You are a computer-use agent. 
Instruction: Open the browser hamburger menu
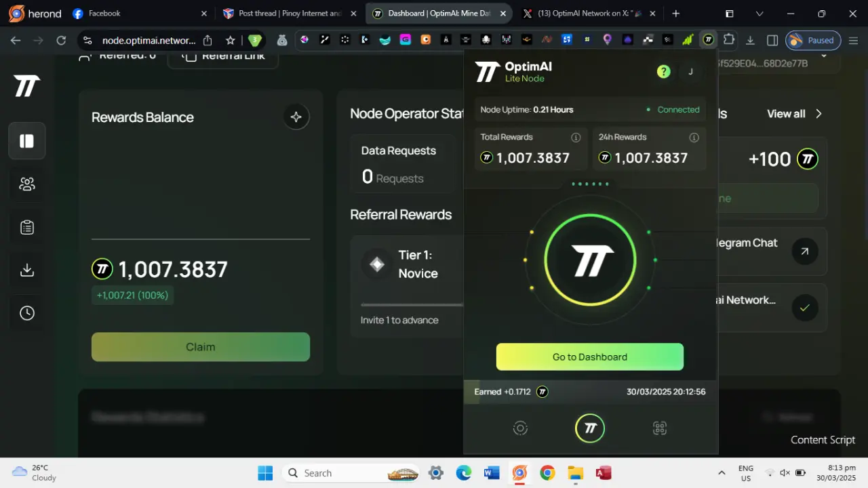pyautogui.click(x=852, y=40)
